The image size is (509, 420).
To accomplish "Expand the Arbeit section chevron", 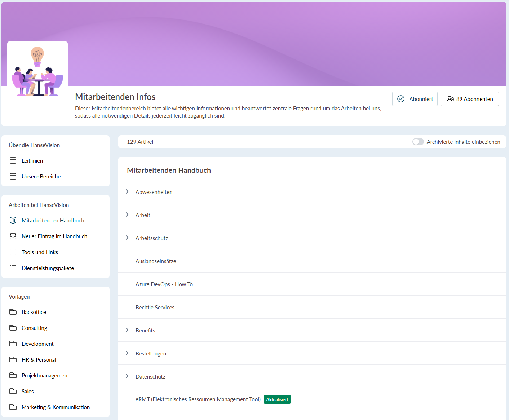I will (x=127, y=215).
